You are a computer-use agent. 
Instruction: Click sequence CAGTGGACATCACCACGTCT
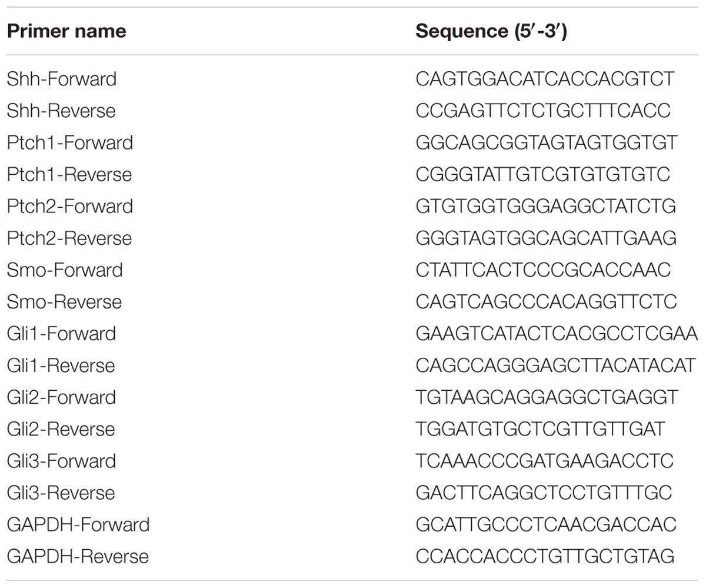click(x=545, y=79)
